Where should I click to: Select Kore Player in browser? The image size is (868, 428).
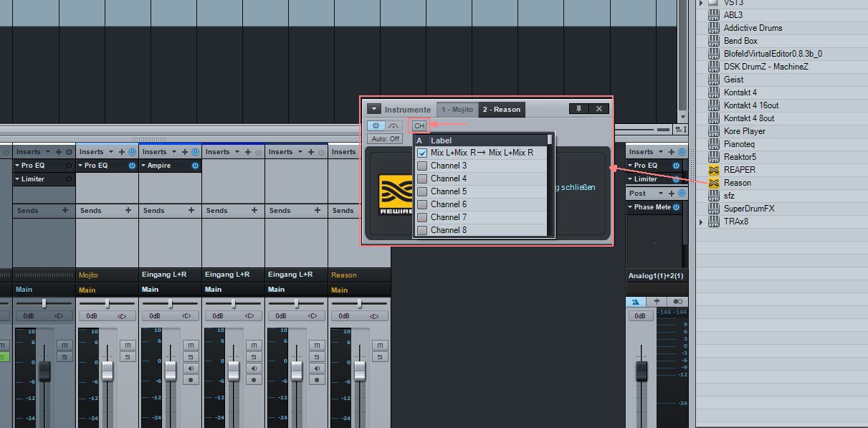[x=745, y=131]
